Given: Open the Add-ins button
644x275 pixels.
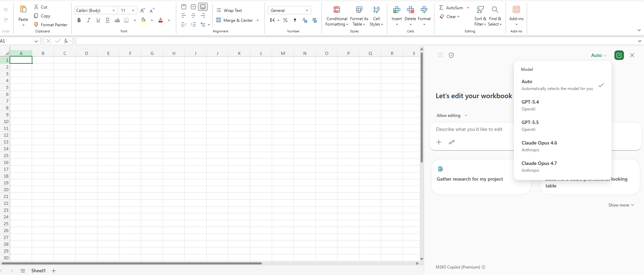Looking at the screenshot, I should pyautogui.click(x=516, y=16).
